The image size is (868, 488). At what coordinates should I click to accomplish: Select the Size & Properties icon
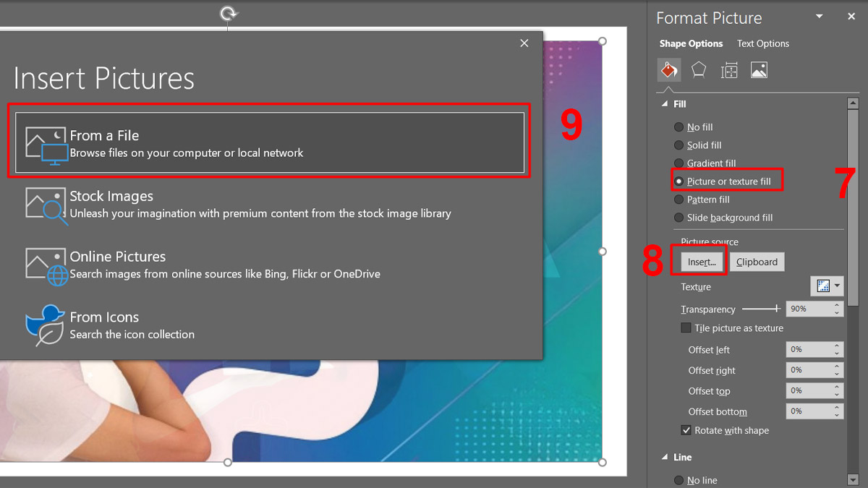pos(729,69)
